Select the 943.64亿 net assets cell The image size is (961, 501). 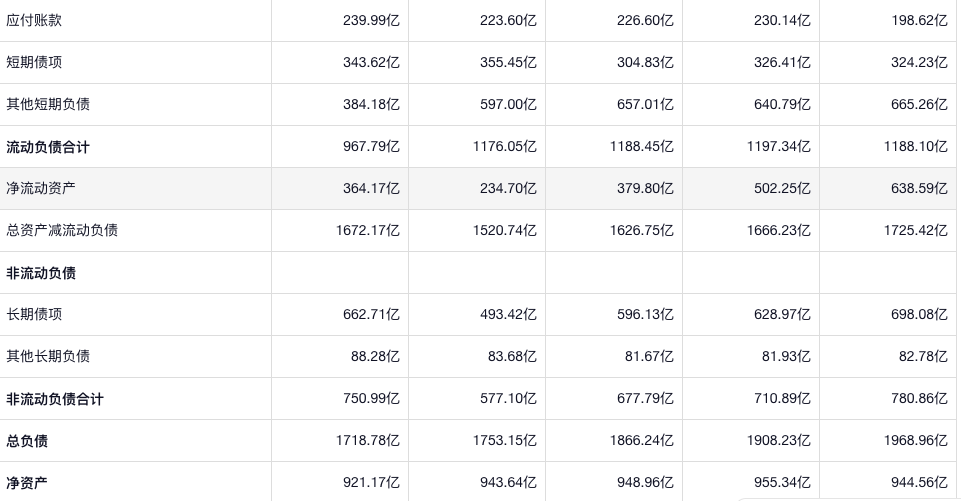tap(508, 483)
